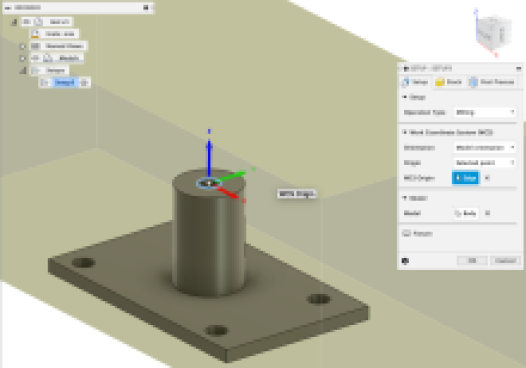Click the Model Body selection button
The height and width of the screenshot is (368, 526).
[x=466, y=213]
